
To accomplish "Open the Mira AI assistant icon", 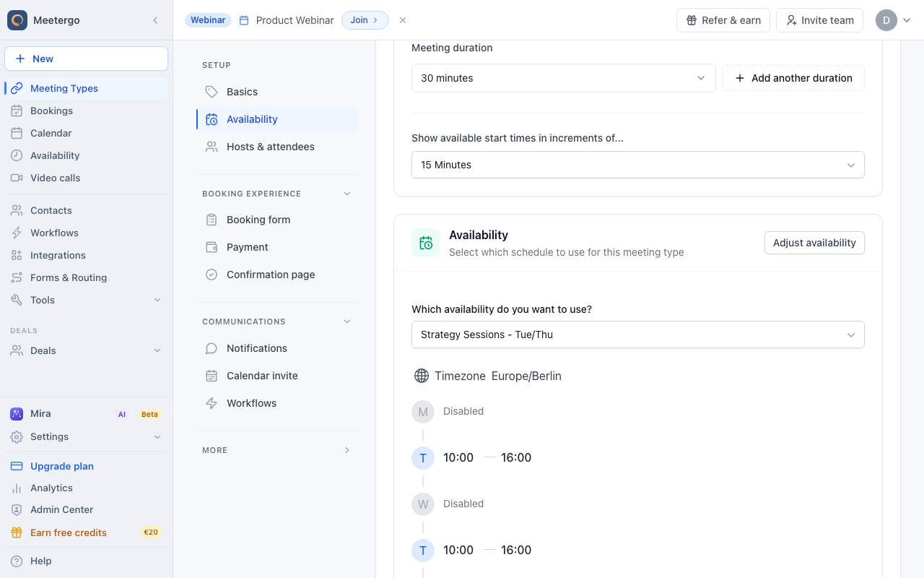I will (x=17, y=414).
